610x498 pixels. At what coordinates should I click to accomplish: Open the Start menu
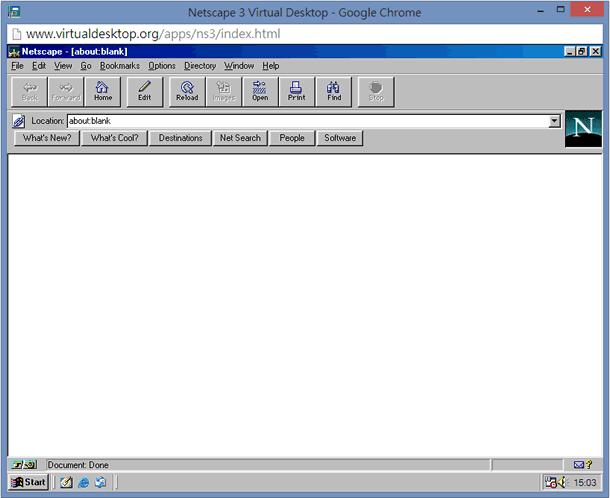pos(28,482)
